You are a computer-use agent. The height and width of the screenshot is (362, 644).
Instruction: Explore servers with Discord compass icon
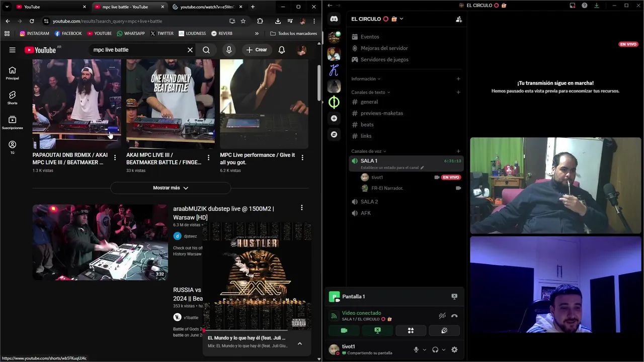[x=334, y=134]
